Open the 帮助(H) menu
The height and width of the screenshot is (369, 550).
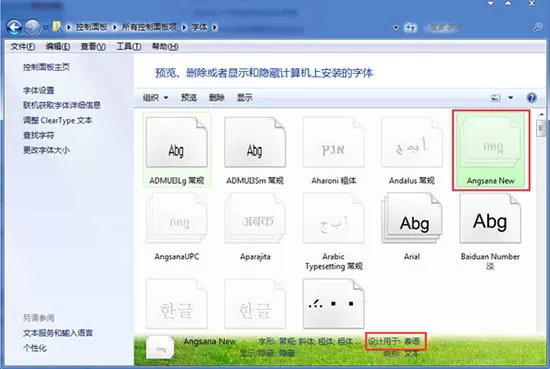(165, 46)
